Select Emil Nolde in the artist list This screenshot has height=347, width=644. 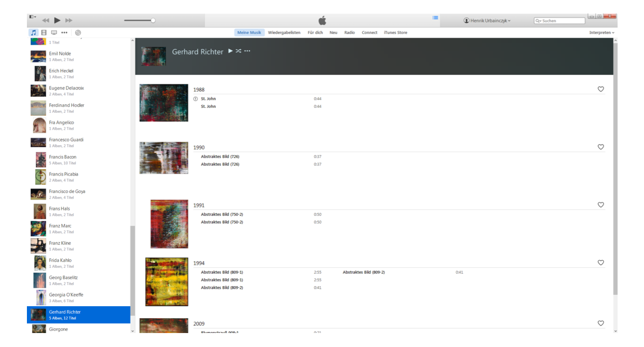tap(79, 56)
